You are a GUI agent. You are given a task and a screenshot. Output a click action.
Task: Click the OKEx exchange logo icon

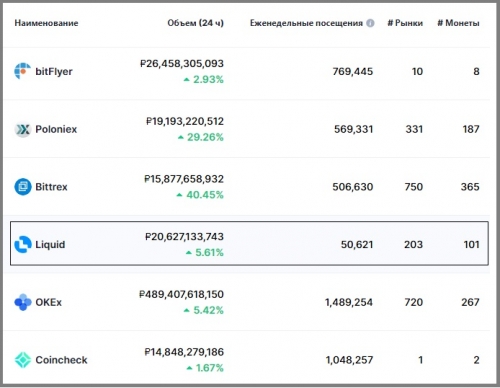(x=23, y=302)
